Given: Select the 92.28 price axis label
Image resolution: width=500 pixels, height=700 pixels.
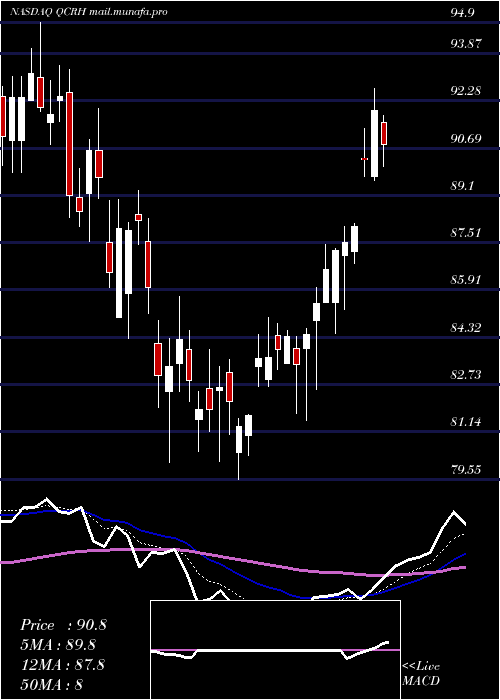Looking at the screenshot, I should click(467, 91).
